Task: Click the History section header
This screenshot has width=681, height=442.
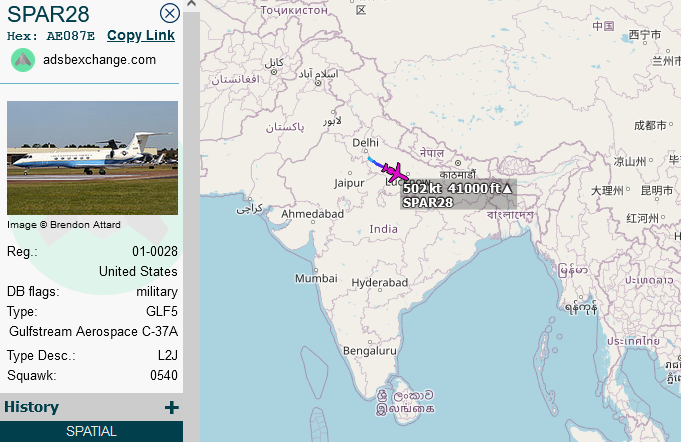Action: click(x=32, y=407)
